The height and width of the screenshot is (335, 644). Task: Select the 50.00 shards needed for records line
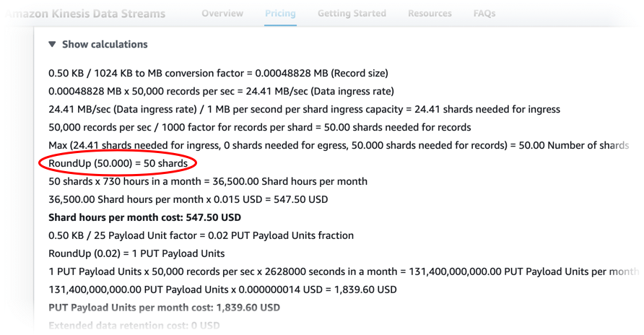coord(260,127)
